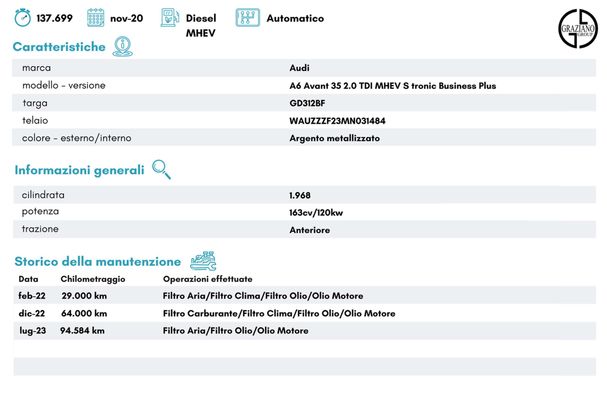Click the Chilometraggio column header
This screenshot has height=404, width=607.
coord(93,279)
